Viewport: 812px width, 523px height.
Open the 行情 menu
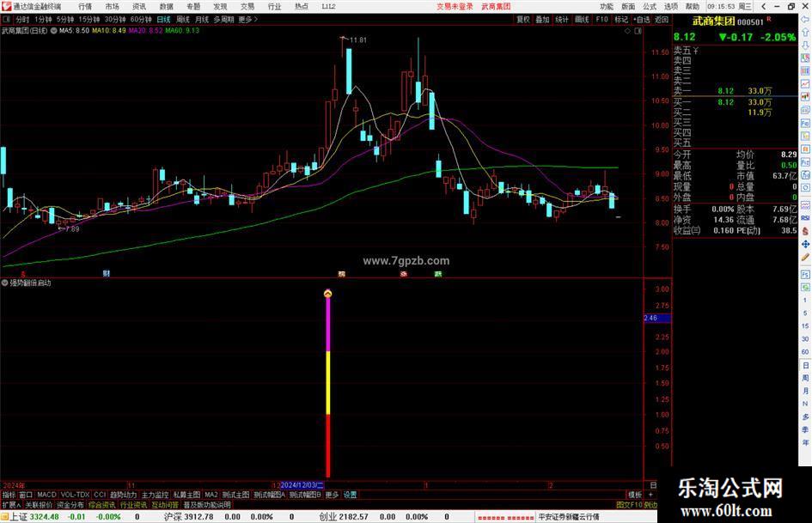[85, 6]
